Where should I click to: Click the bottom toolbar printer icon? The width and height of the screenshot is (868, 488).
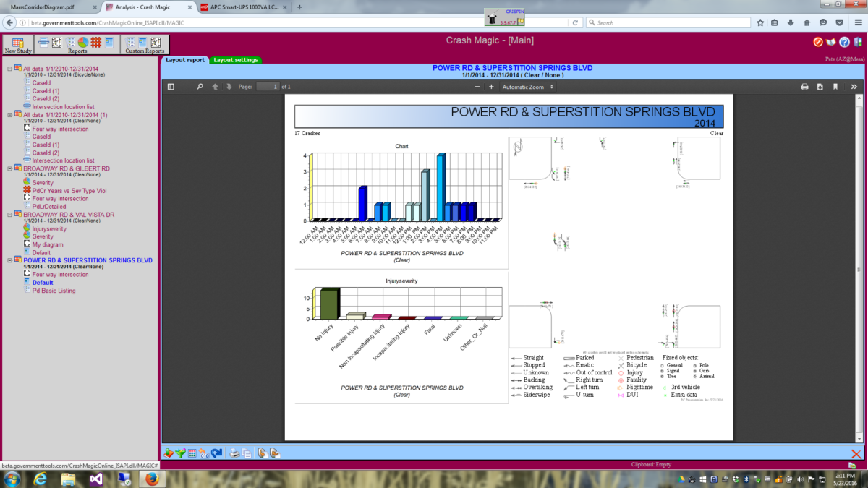tap(234, 453)
